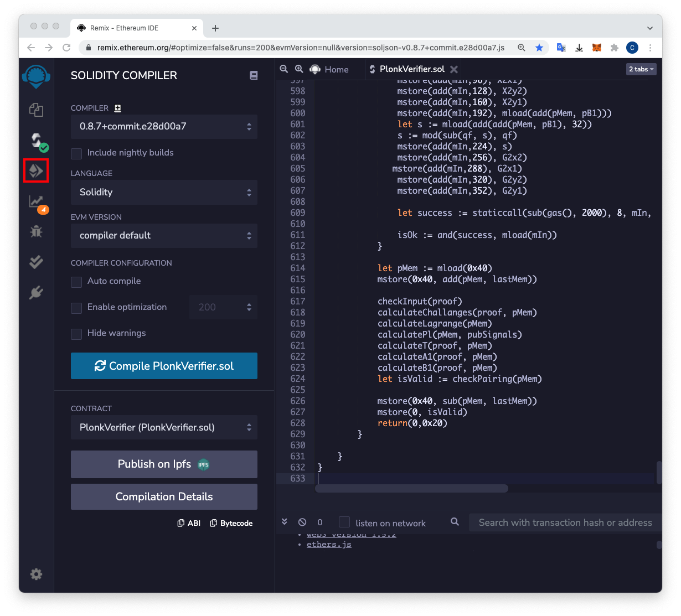Open the browser Extensions puzzle icon

click(x=614, y=48)
